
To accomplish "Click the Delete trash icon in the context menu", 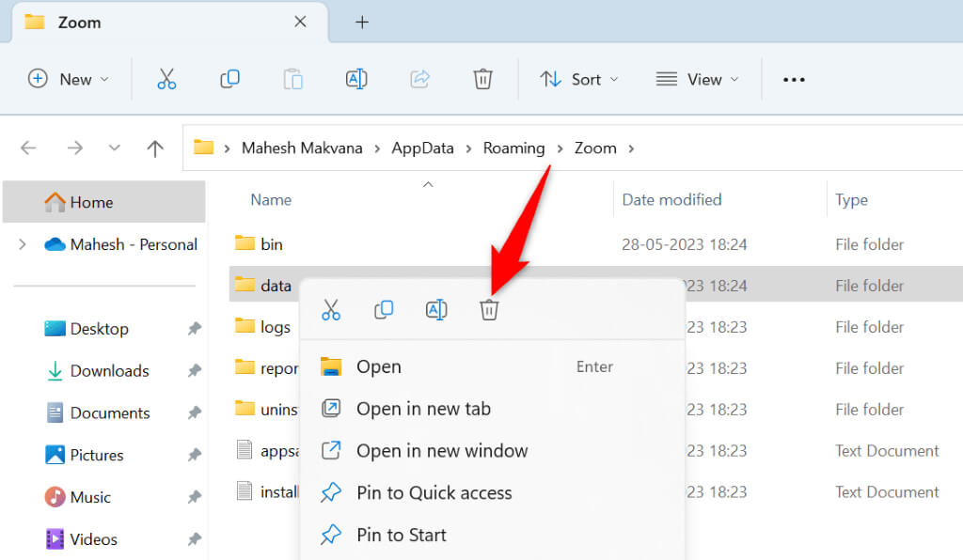I will coord(489,310).
